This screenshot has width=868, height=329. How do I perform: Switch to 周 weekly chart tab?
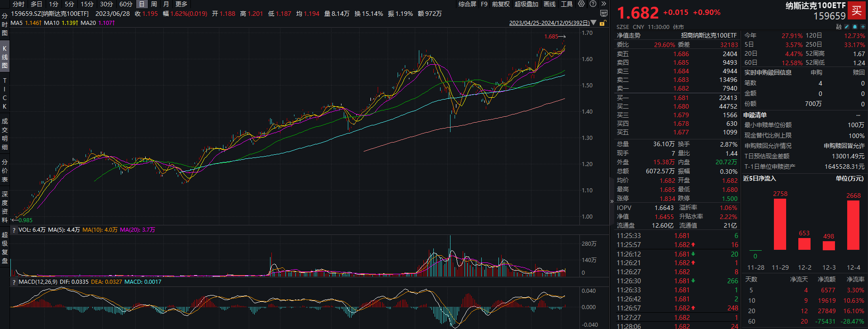click(x=154, y=4)
